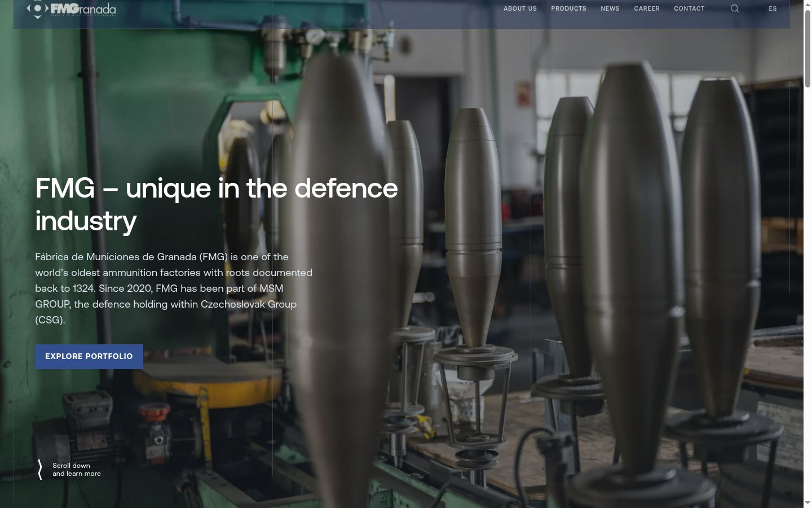This screenshot has height=508, width=812.
Task: Go to the News page
Action: (610, 8)
